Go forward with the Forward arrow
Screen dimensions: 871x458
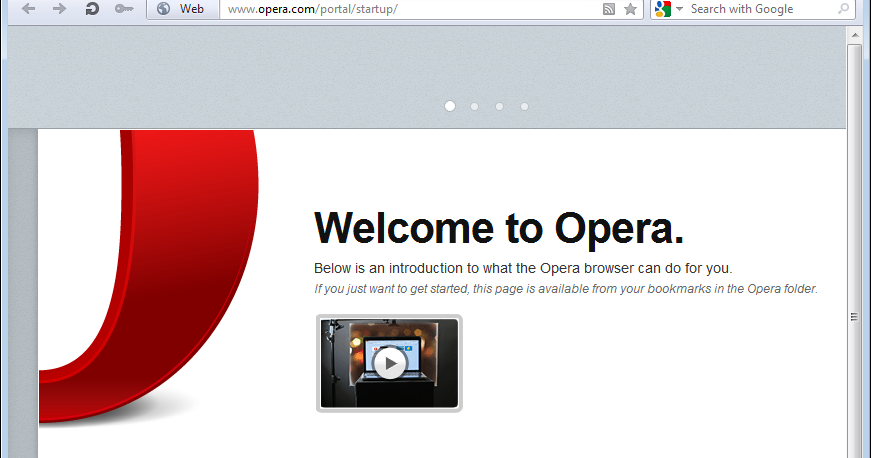coord(59,9)
